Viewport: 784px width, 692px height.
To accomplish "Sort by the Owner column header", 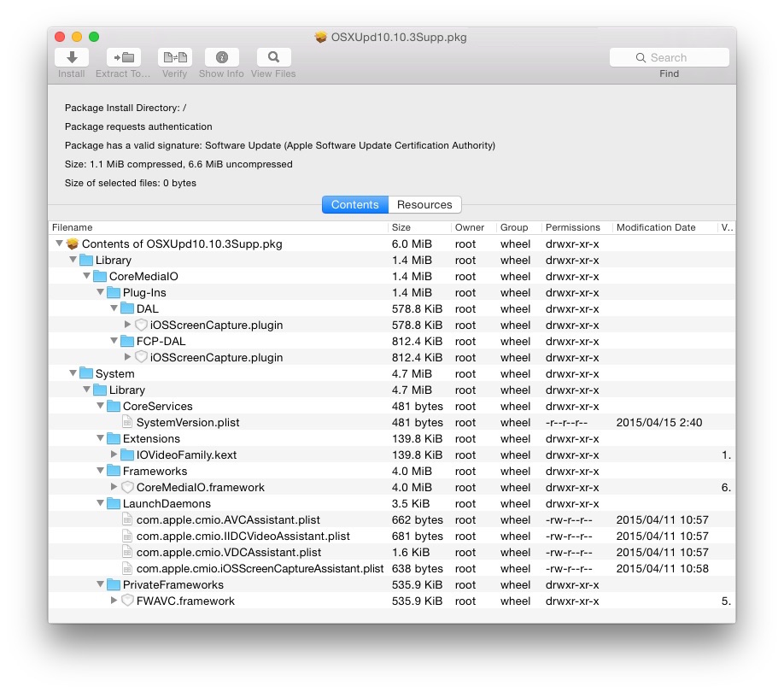I will 473,227.
